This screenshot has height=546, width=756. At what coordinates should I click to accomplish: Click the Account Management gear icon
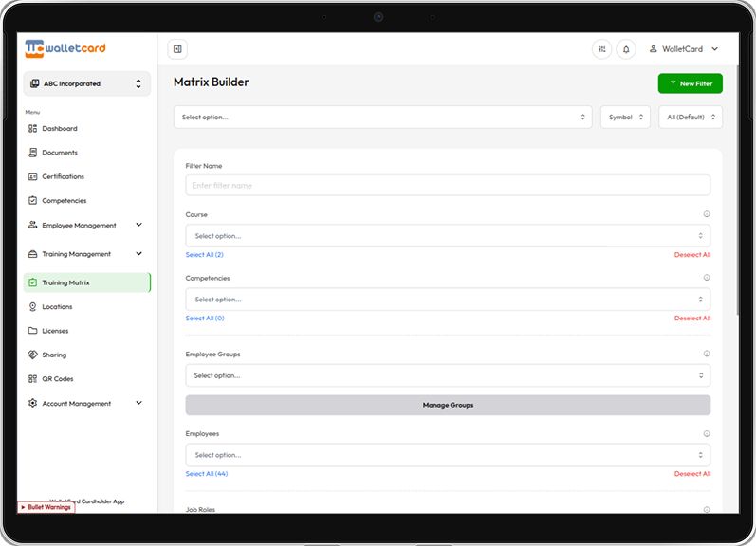click(32, 403)
